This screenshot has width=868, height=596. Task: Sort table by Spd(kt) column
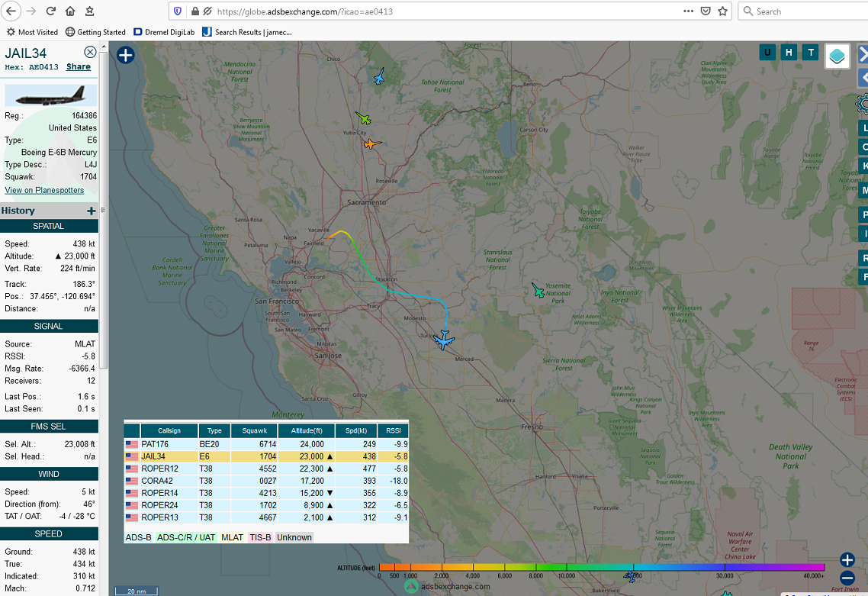(356, 430)
